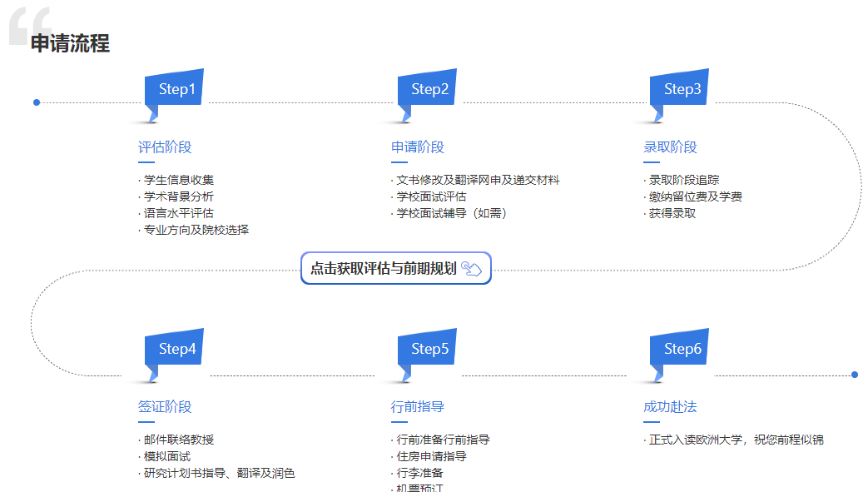This screenshot has height=492, width=868.
Task: Select the 成功赴法 heading
Action: [670, 407]
